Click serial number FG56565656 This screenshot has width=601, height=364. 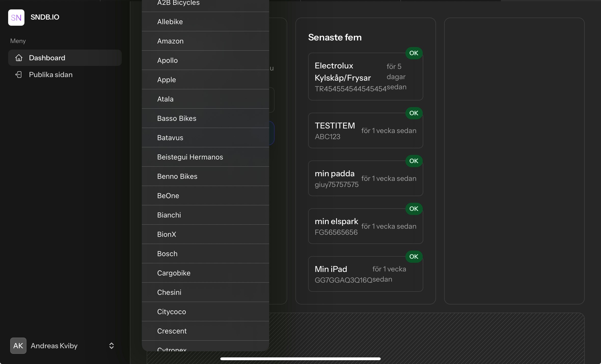pos(336,232)
